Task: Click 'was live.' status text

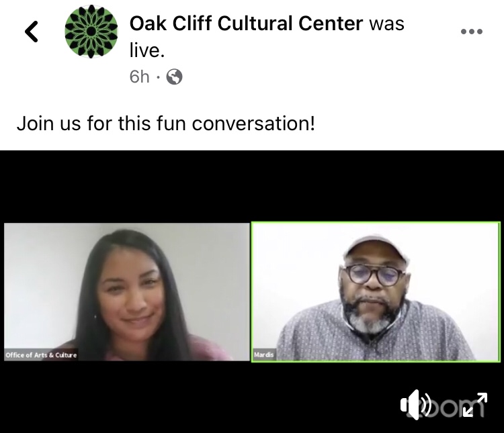Action: [267, 37]
